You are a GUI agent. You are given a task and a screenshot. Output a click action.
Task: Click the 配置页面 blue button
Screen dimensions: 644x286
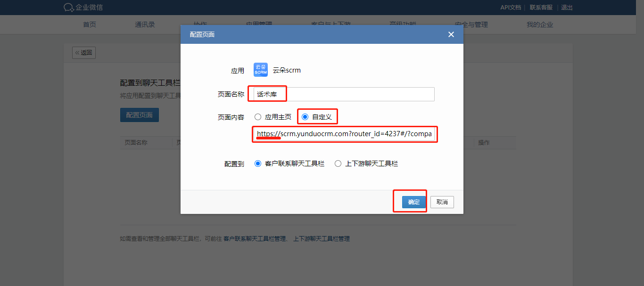[x=140, y=115]
